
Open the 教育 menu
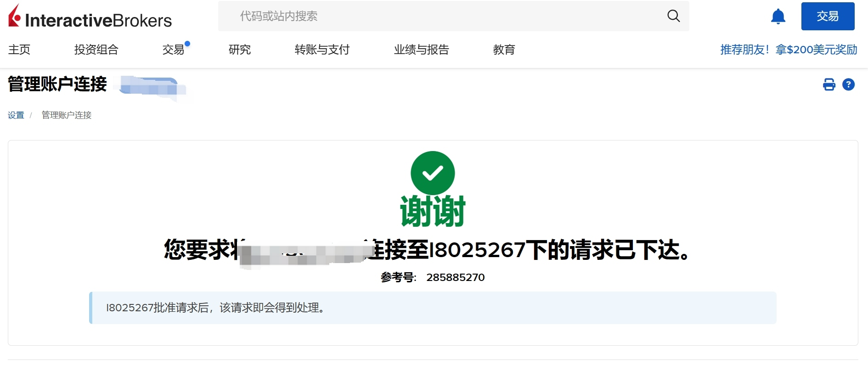click(504, 50)
